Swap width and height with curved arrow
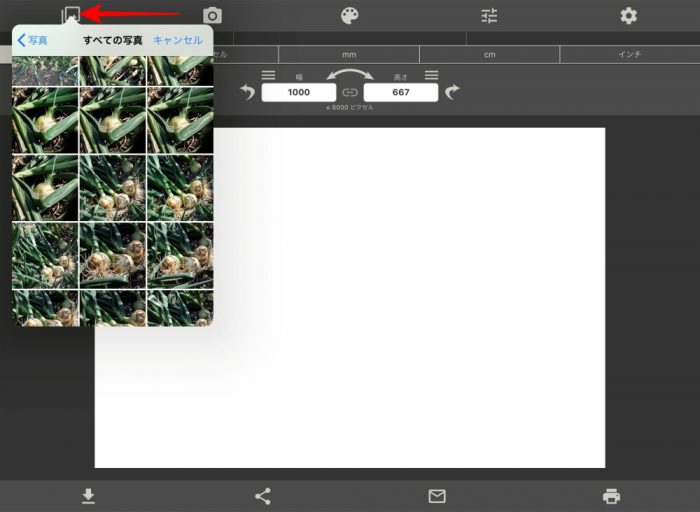This screenshot has height=512, width=700. (x=350, y=75)
